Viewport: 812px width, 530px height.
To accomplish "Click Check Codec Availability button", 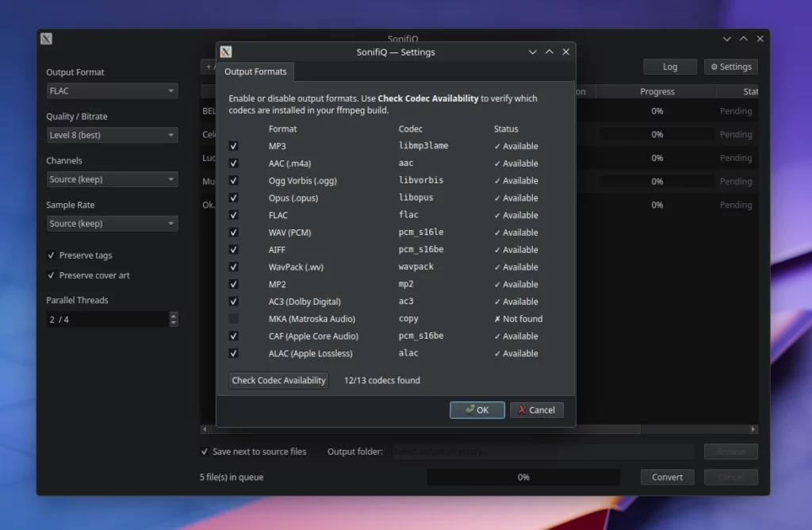I will (278, 380).
